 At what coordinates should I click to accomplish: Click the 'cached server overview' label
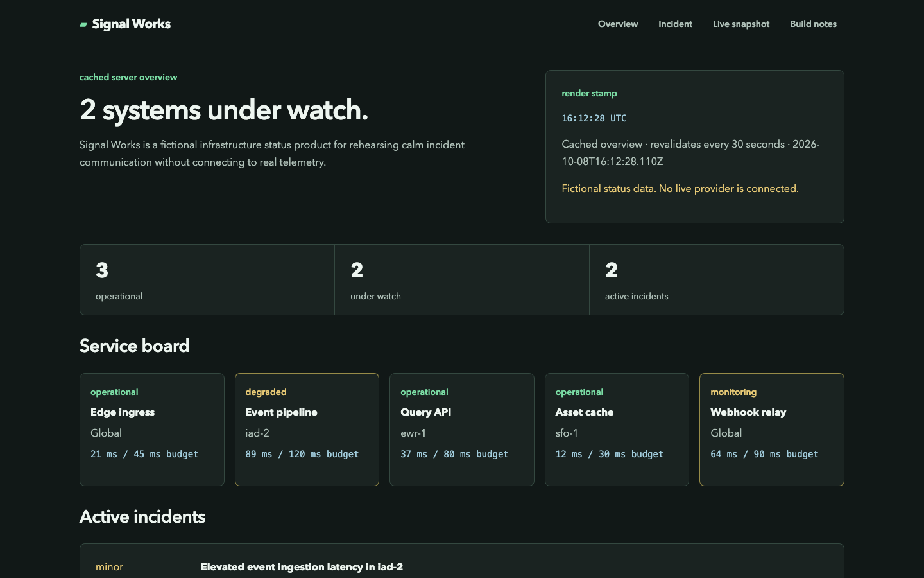point(128,77)
